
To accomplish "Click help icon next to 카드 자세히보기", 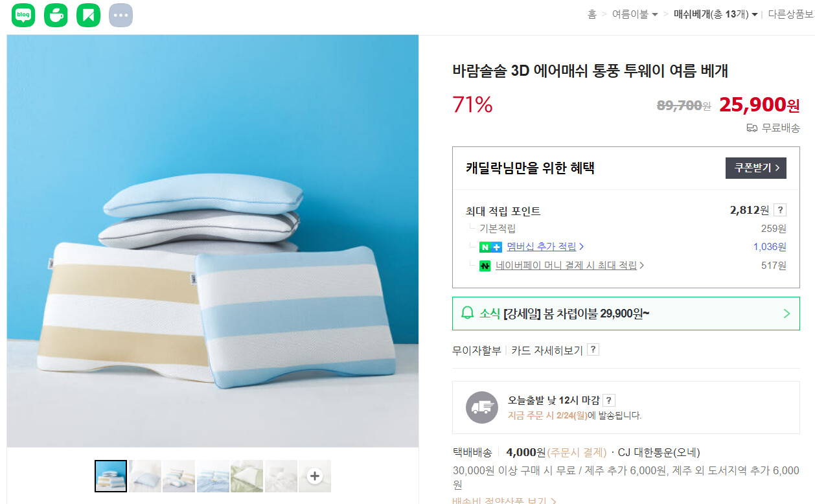I will tap(593, 350).
